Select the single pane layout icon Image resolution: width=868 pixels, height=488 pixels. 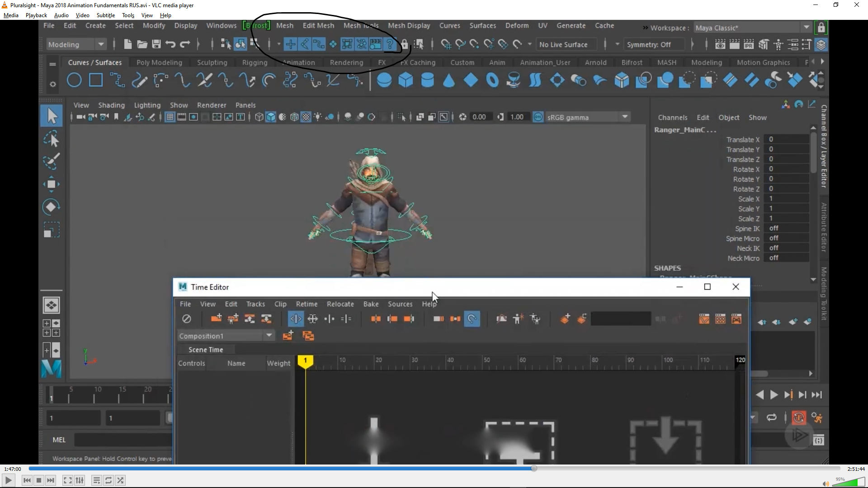(x=51, y=305)
